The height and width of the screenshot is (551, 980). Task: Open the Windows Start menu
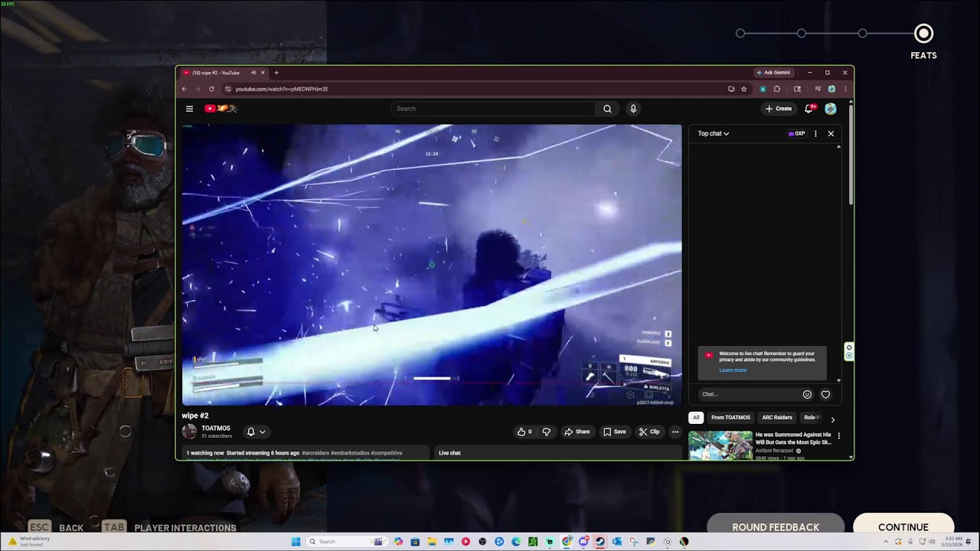click(x=296, y=542)
